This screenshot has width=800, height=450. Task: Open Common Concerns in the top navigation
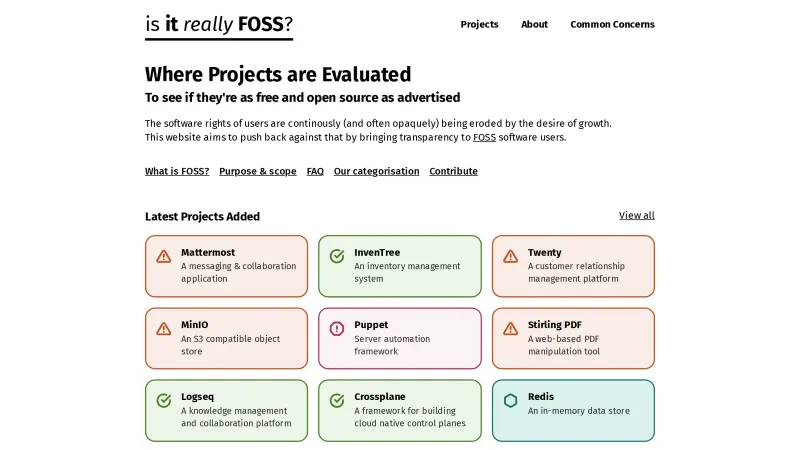coord(612,24)
